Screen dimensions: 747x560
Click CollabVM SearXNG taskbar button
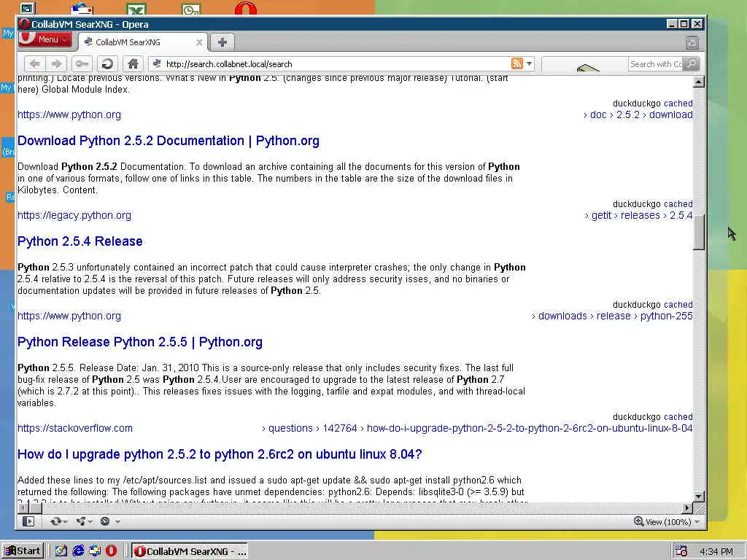pos(190,551)
